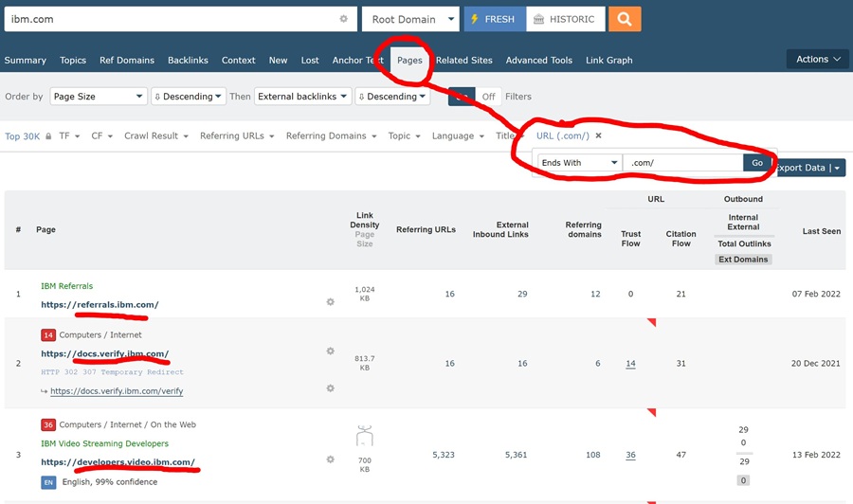Click the Go button for the URL filter
Viewport: 853px width, 504px height.
click(757, 163)
